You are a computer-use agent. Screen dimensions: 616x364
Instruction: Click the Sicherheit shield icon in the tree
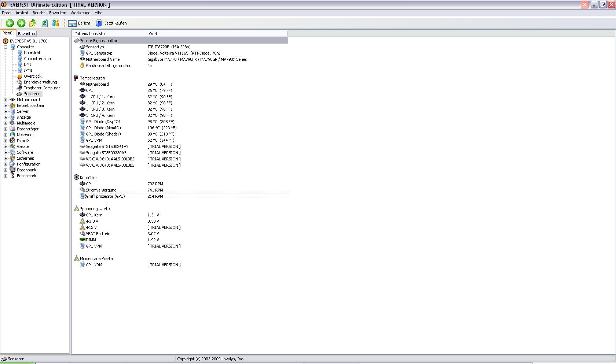click(12, 158)
